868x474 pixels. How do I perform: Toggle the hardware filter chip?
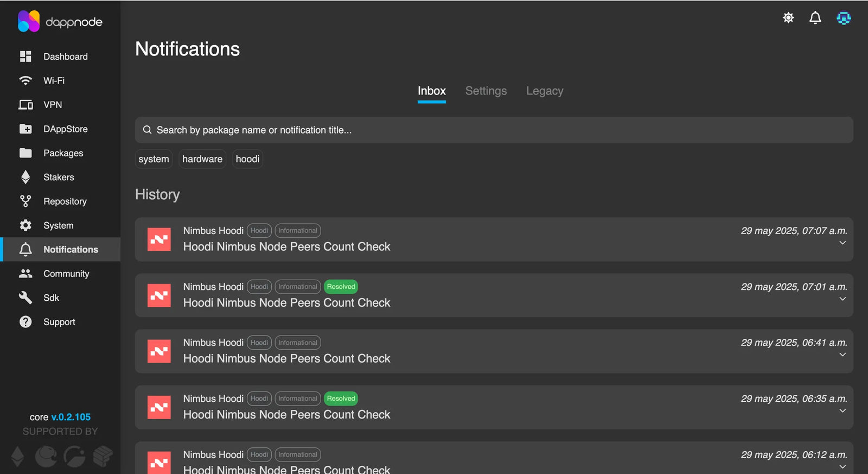coord(202,159)
